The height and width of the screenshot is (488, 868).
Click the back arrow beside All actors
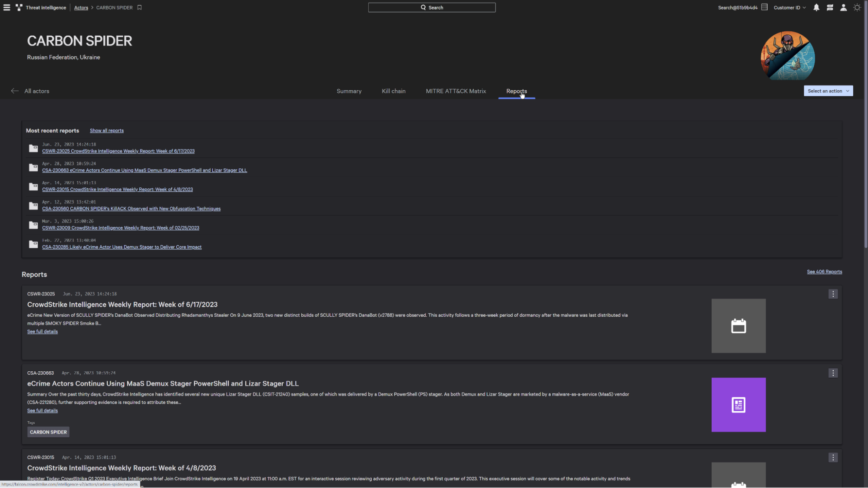[15, 91]
